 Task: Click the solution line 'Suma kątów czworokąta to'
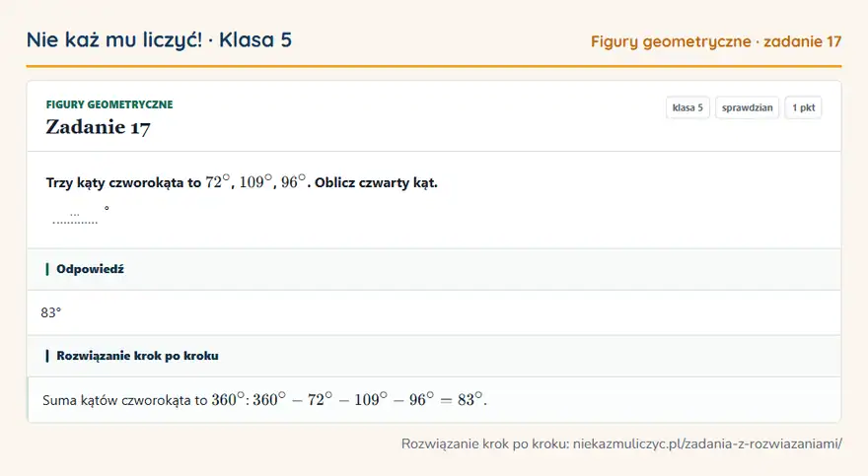[x=125, y=400]
